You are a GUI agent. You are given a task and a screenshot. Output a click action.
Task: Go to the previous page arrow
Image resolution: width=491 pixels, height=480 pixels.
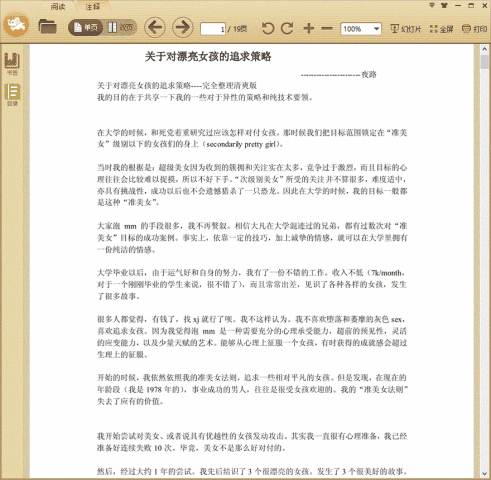(155, 27)
